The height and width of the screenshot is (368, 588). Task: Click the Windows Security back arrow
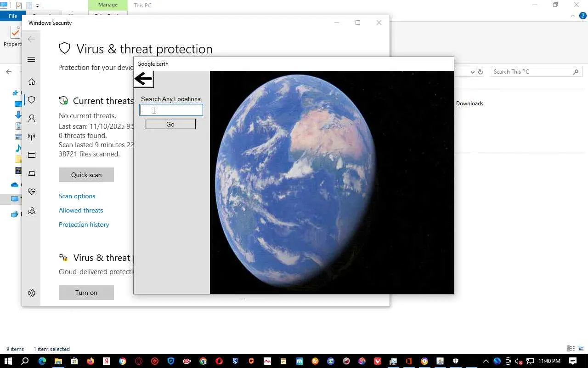point(31,39)
